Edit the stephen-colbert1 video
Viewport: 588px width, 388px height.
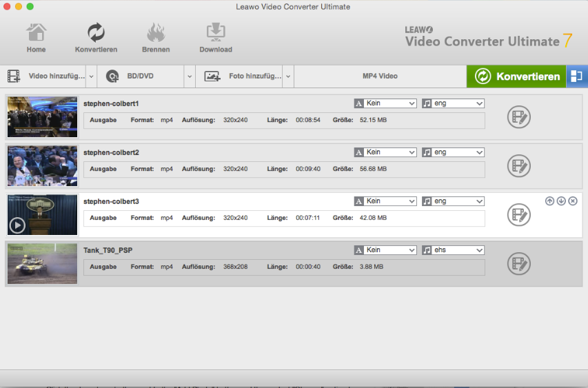pyautogui.click(x=518, y=117)
